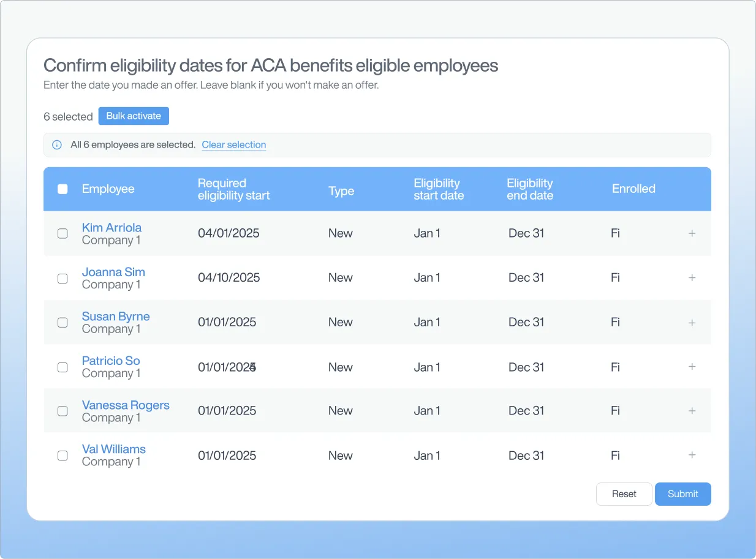Toggle the select-all checkbox in table header
This screenshot has width=756, height=559.
point(62,189)
